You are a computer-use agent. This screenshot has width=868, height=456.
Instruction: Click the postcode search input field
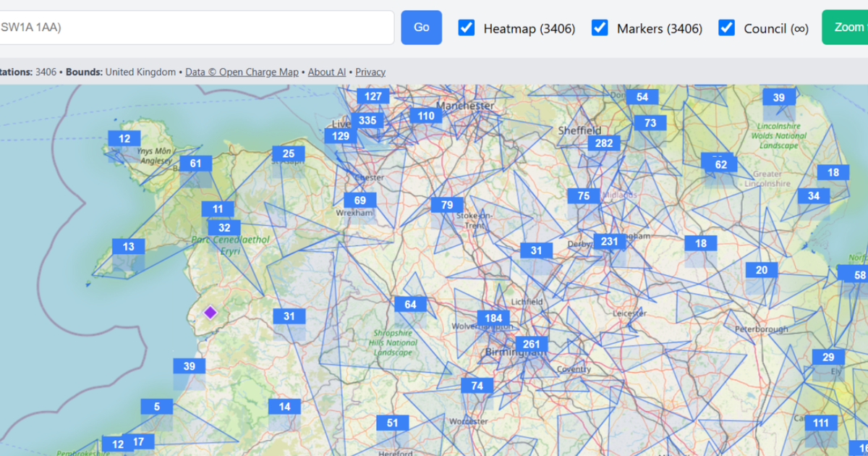(x=195, y=28)
